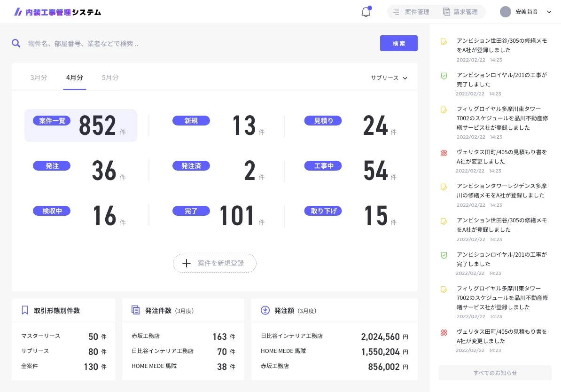Click second ヴェリタス田町/405 red change icon
Viewport: 561px width, 392px height.
click(444, 333)
